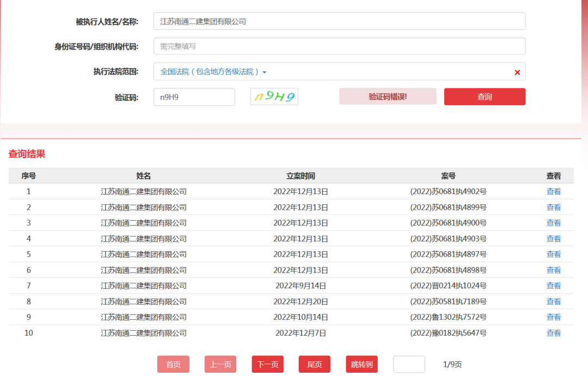Go to previous page with 上一页
Screen dimensions: 588x376
(220, 364)
